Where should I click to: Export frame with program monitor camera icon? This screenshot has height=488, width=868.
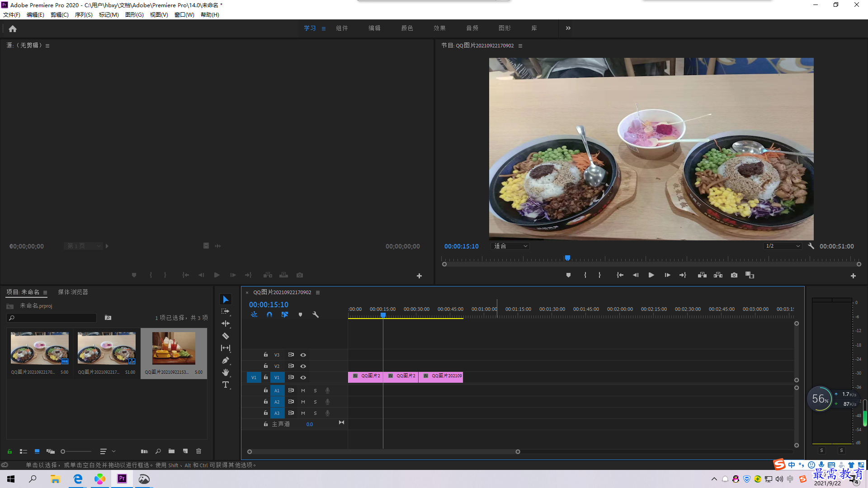pyautogui.click(x=734, y=275)
